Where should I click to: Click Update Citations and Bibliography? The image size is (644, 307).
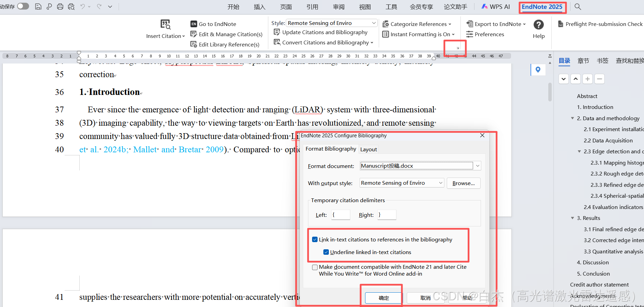click(x=321, y=32)
